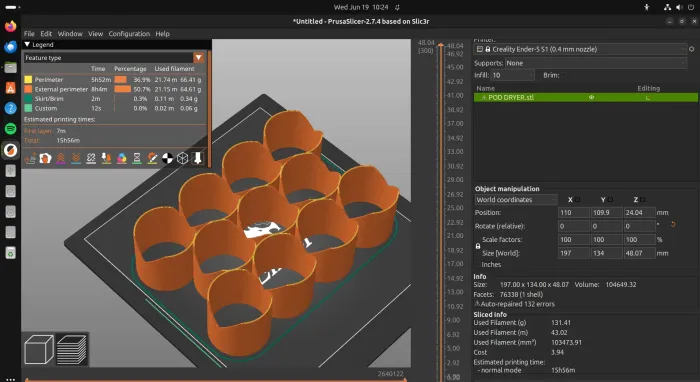Click the scale proportions lock icon
The height and width of the screenshot is (382, 700).
click(478, 246)
